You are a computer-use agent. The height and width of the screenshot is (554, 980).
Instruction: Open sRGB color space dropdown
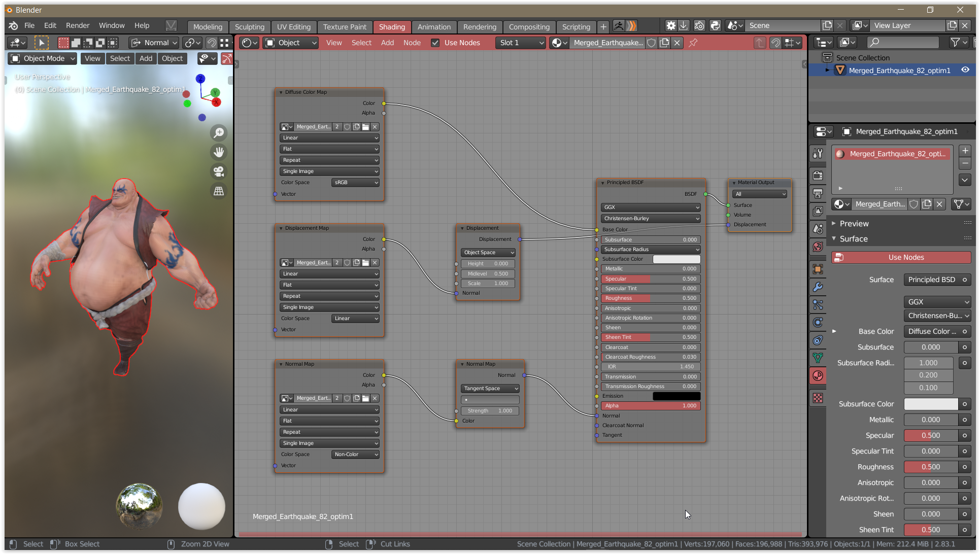coord(355,183)
